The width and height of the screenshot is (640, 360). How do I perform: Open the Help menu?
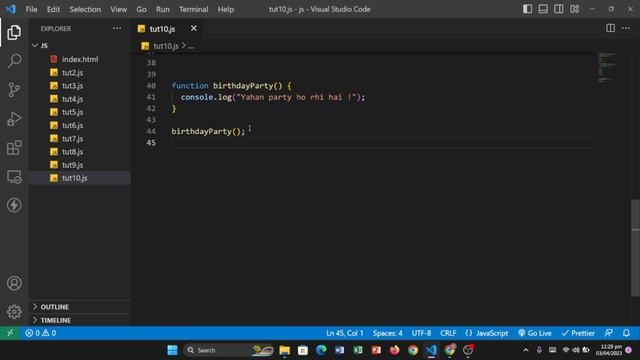click(226, 9)
